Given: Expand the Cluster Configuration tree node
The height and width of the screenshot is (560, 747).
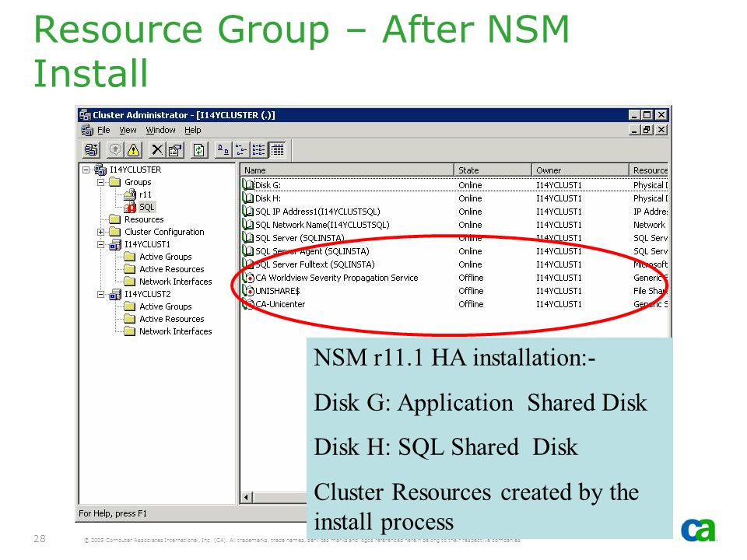Looking at the screenshot, I should [x=100, y=232].
